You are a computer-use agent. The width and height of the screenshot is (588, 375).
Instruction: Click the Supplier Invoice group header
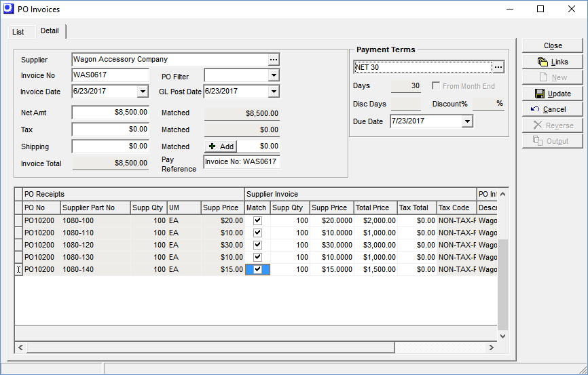coord(361,194)
